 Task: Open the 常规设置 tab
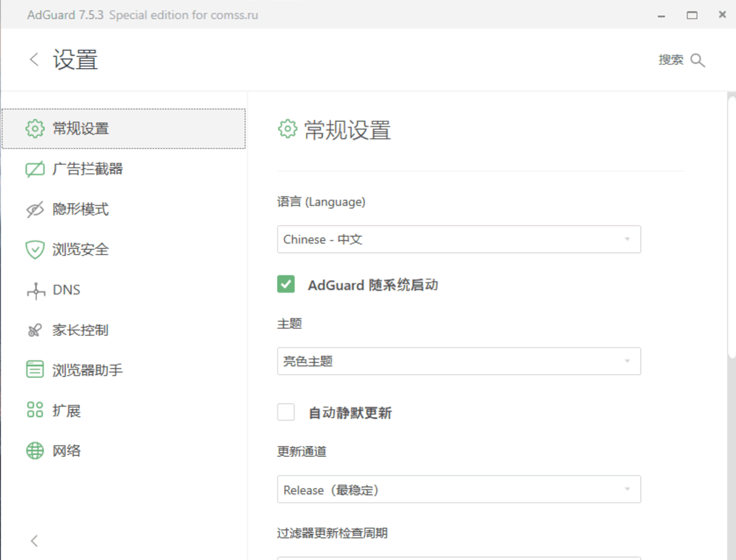(124, 128)
